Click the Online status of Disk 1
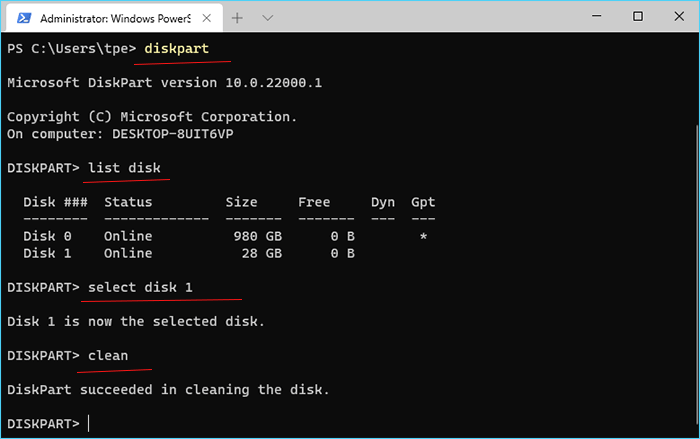Viewport: 700px width, 439px height. 128,253
